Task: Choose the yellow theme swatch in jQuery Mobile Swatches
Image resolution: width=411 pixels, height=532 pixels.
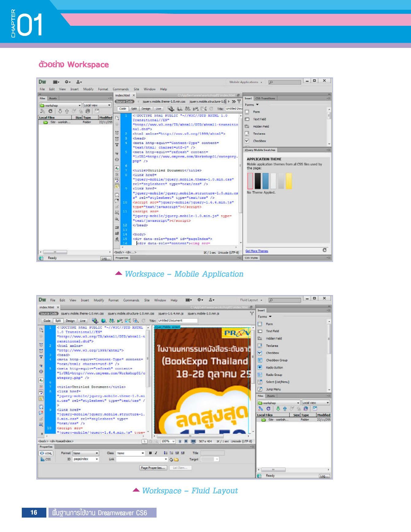Action: pos(289,181)
